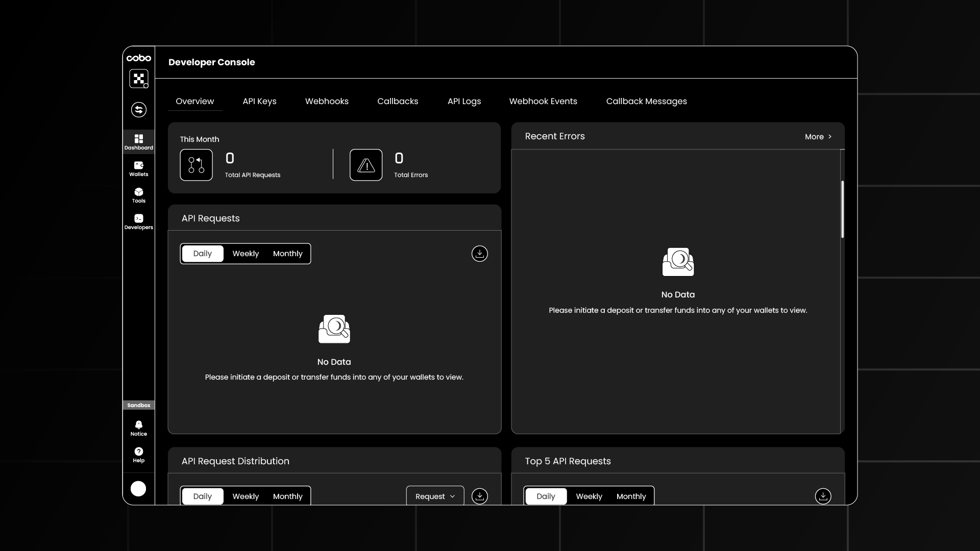Open the Callback Messages tab
Viewport: 980px width, 551px height.
[646, 101]
